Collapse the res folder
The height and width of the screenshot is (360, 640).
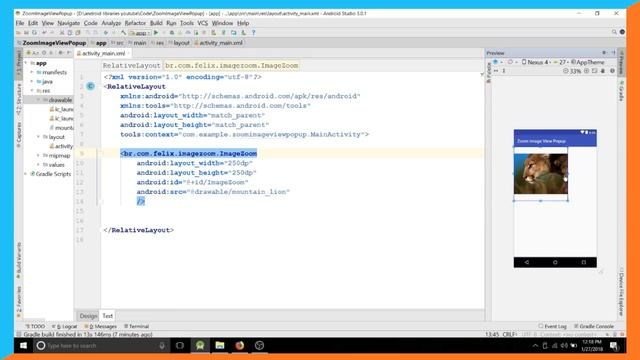[x=32, y=91]
